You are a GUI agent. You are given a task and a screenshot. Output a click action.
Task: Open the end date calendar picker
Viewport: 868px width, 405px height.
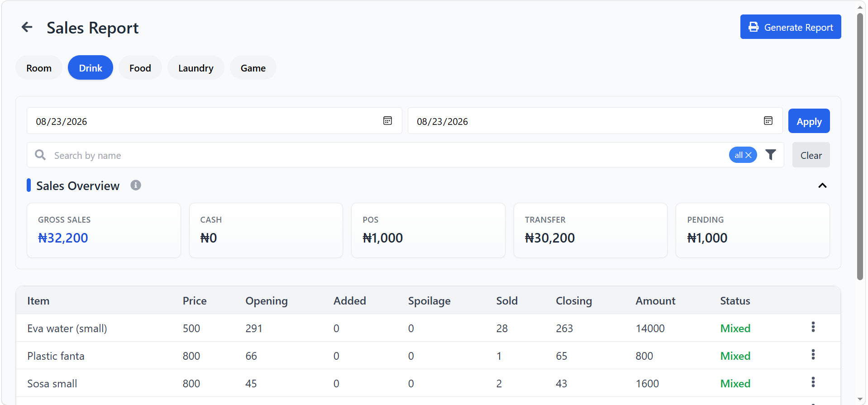768,120
